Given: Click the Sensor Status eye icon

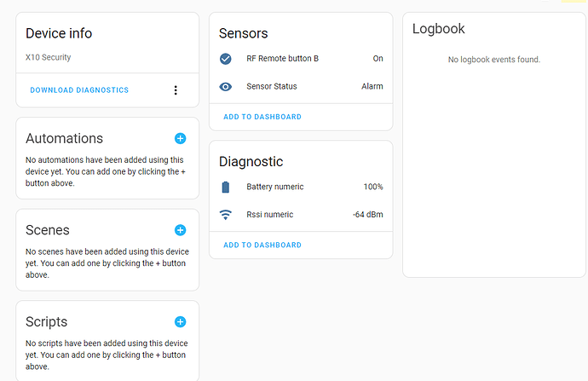Looking at the screenshot, I should (226, 86).
